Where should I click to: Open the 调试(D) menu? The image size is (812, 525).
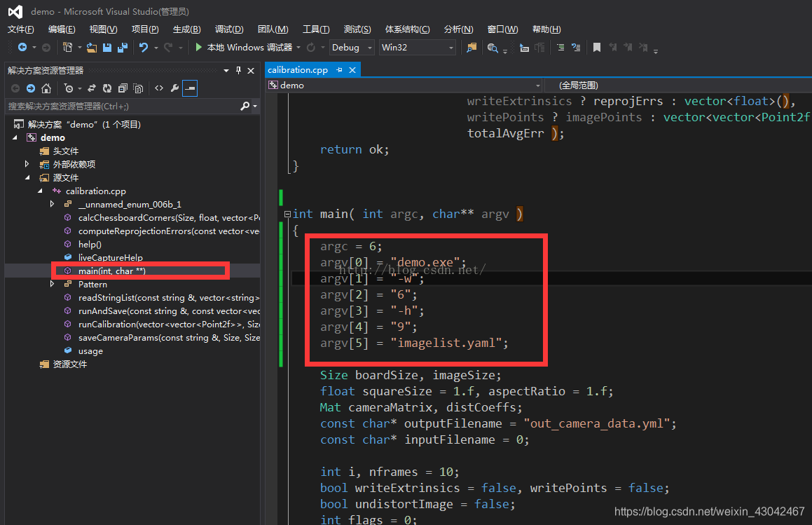click(229, 29)
